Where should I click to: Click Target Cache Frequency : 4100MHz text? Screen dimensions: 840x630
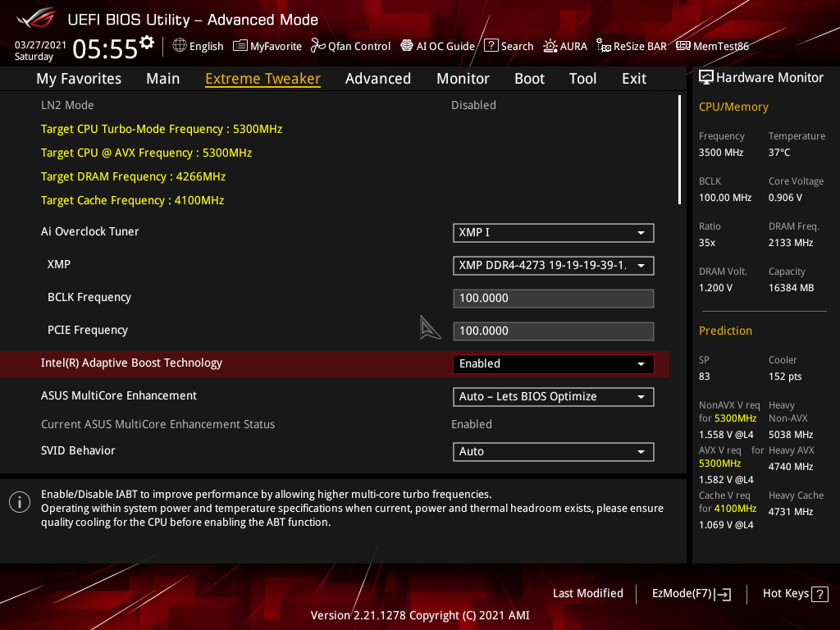(132, 200)
